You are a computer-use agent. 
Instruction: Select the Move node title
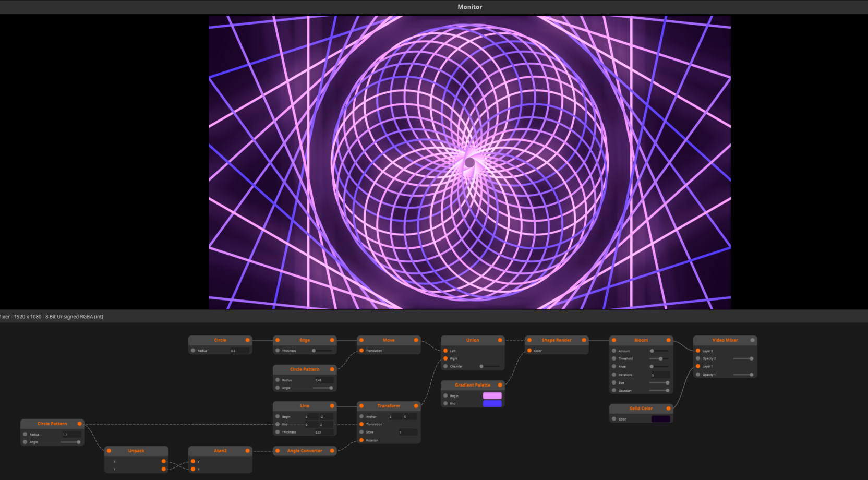[x=389, y=340]
